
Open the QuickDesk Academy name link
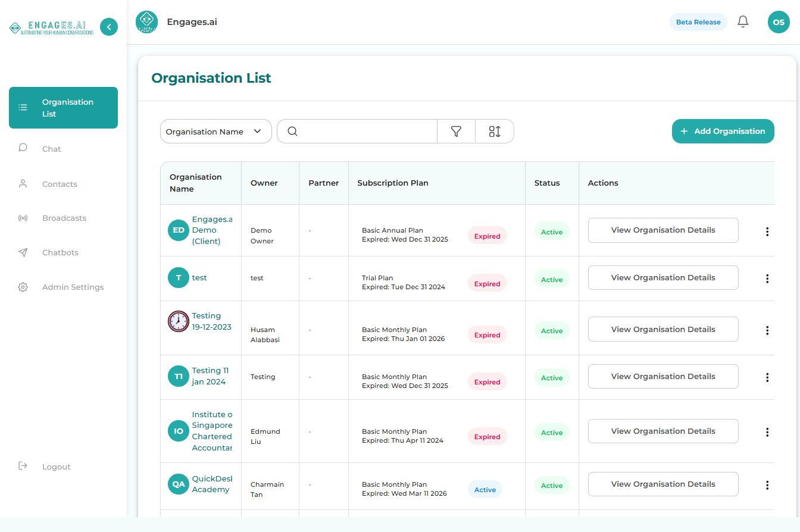[x=212, y=484]
